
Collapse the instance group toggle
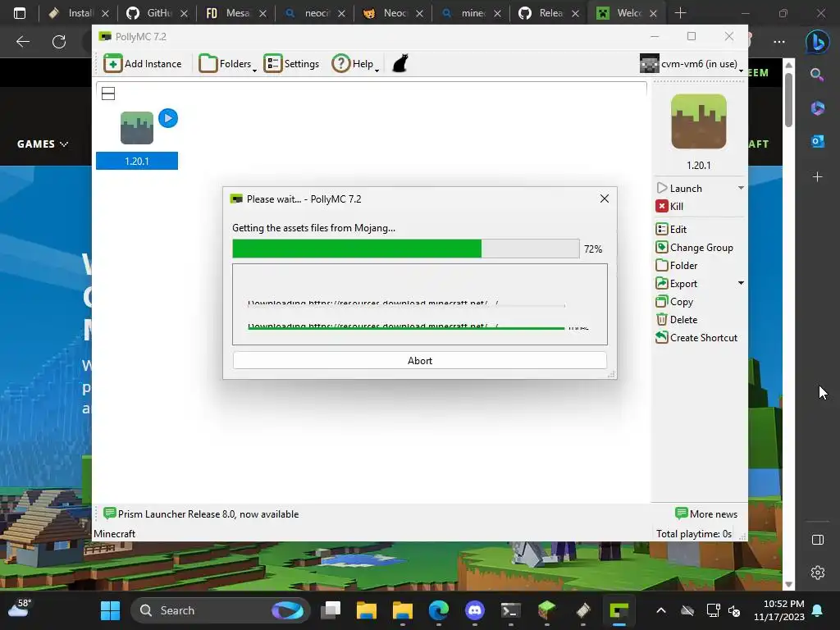click(108, 94)
